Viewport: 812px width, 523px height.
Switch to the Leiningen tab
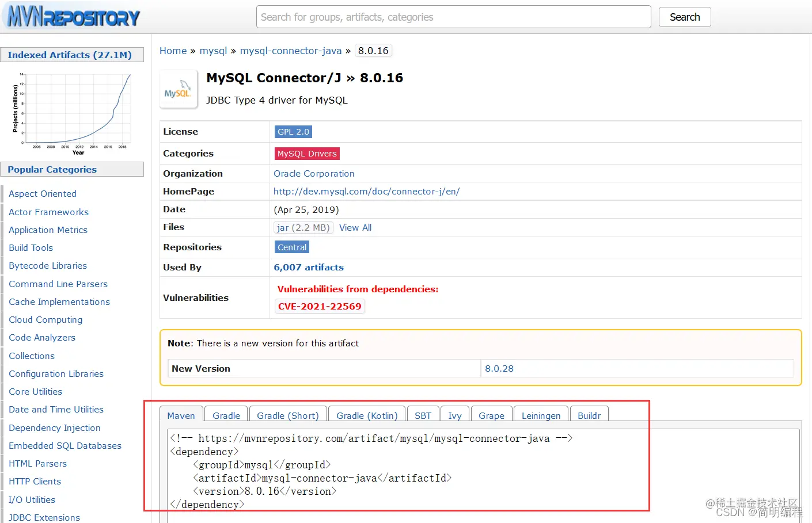coord(541,415)
